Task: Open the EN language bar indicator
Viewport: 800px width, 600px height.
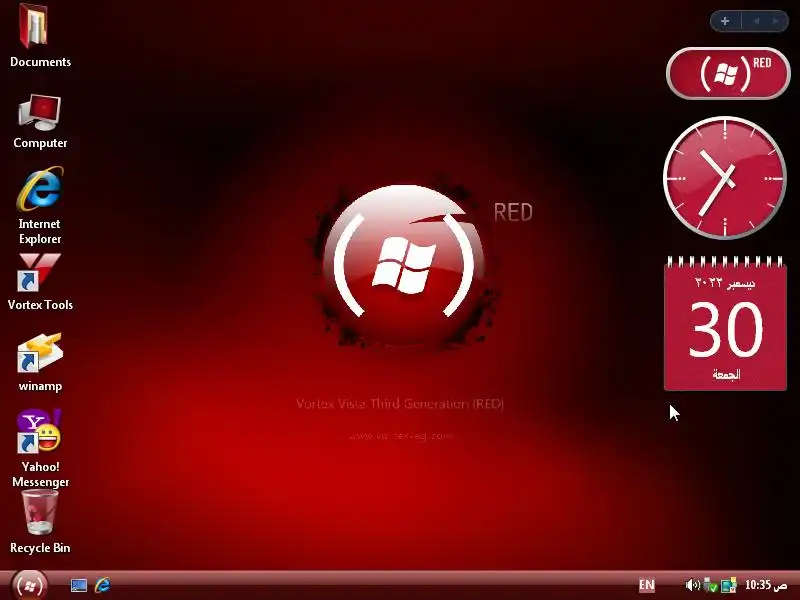Action: [646, 585]
